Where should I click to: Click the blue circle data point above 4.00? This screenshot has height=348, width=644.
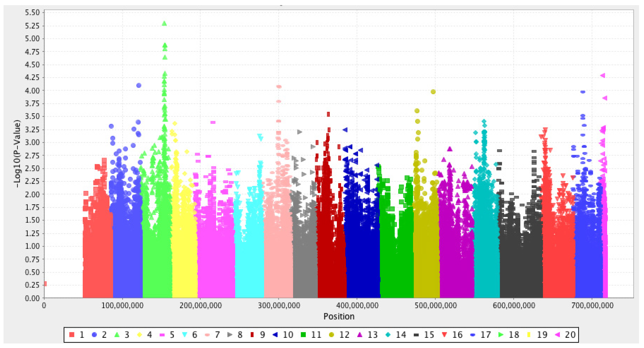point(139,85)
